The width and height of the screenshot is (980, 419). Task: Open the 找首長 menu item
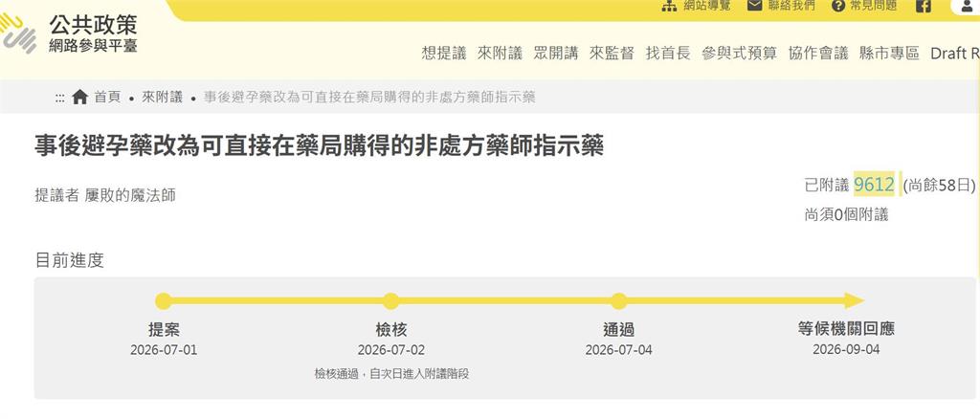(x=667, y=53)
